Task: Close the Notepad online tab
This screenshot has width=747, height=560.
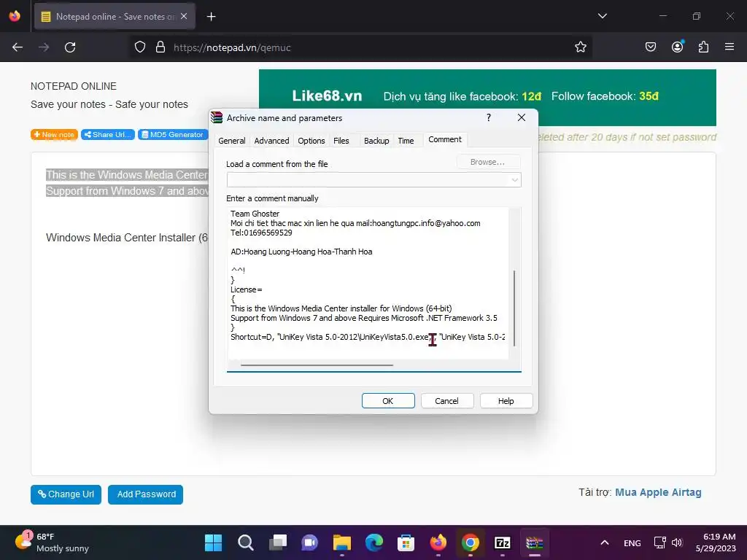Action: pyautogui.click(x=184, y=16)
